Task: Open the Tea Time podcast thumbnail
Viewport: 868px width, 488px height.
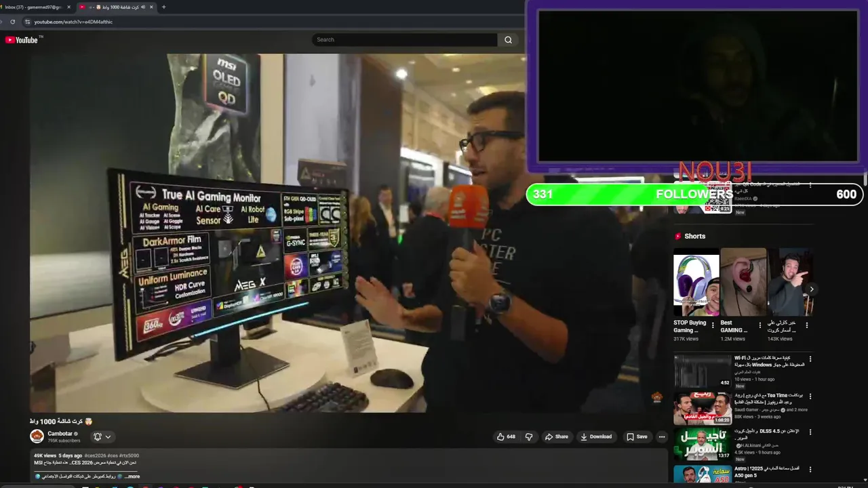Action: click(x=703, y=408)
